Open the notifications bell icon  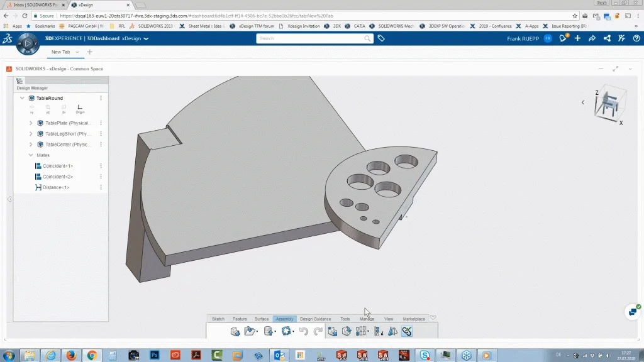(x=563, y=38)
